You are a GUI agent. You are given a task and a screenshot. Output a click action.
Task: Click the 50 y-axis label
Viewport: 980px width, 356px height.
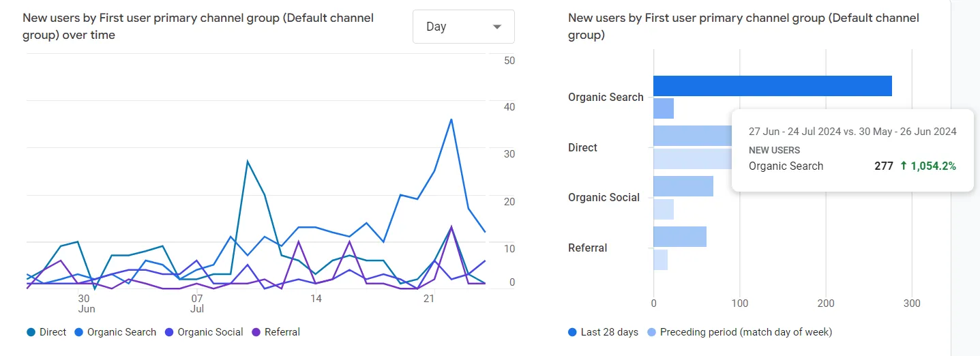(x=509, y=61)
